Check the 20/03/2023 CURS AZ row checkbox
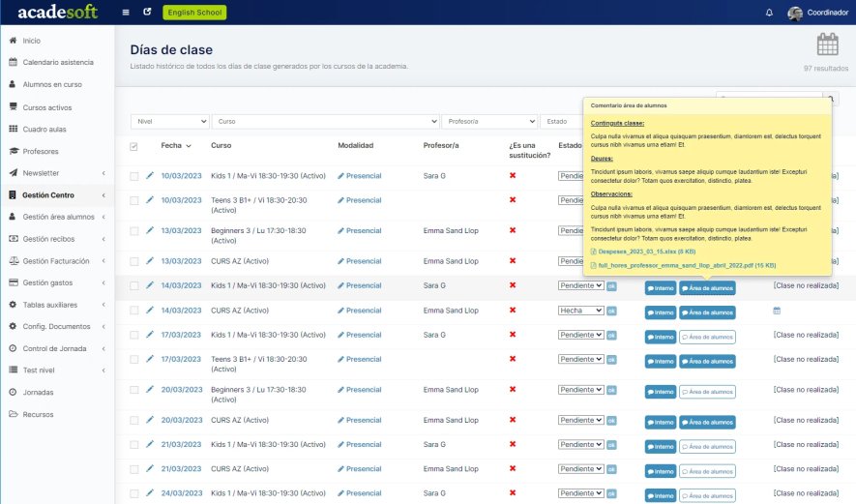 pyautogui.click(x=133, y=421)
